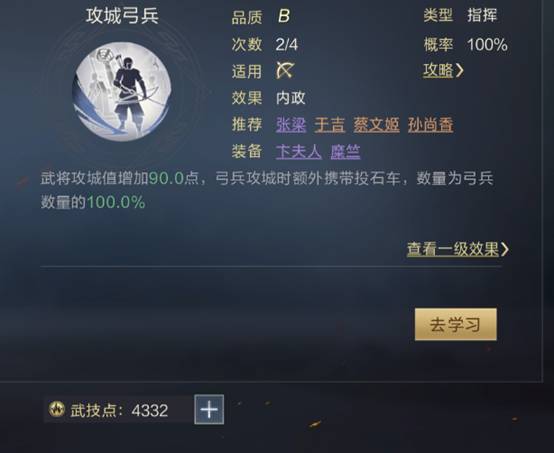
Task: Open equipped general 糜竺
Action: coord(345,152)
